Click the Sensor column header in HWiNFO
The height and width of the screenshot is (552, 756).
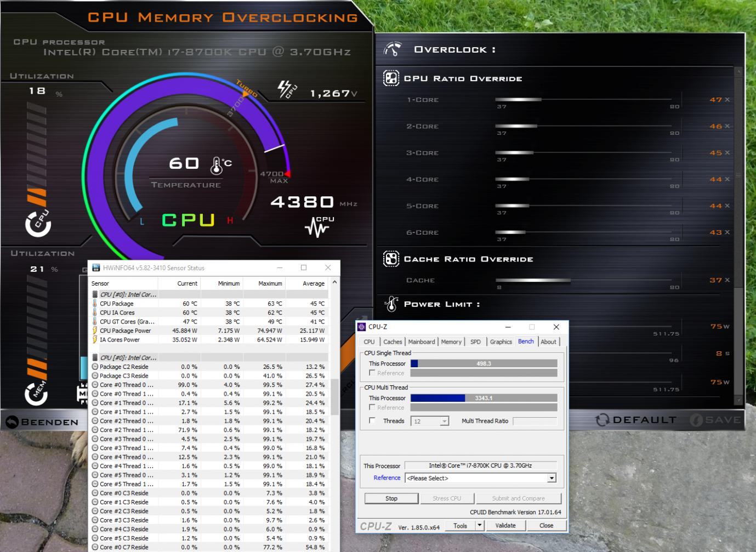click(x=123, y=283)
